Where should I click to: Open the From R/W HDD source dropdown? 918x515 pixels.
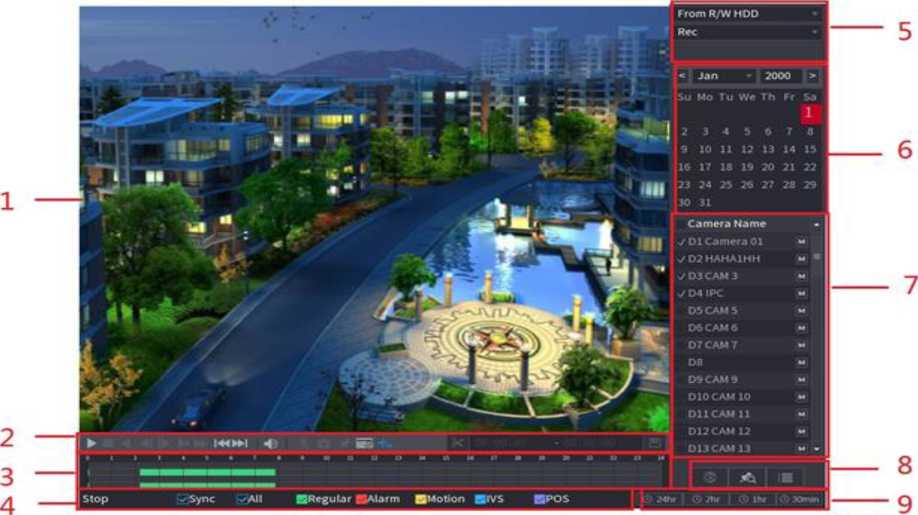point(748,14)
